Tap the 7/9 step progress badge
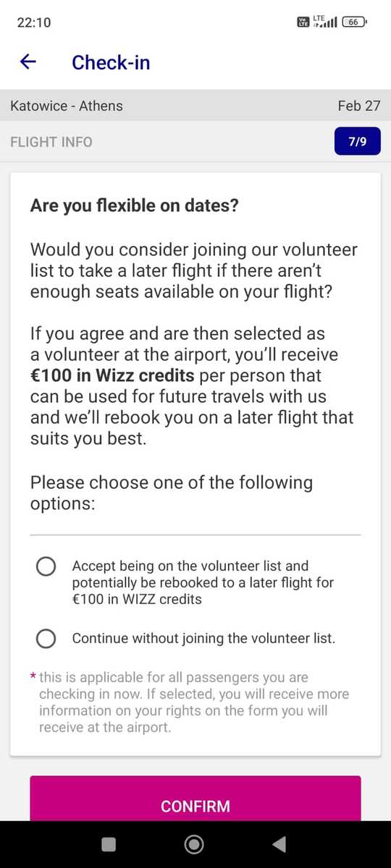Viewport: 391px width, 868px height. coord(358,142)
